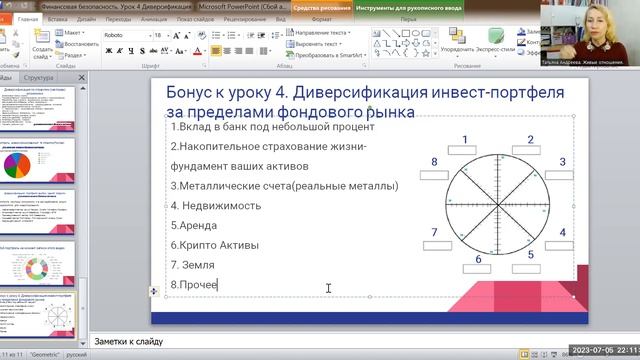Open the Анимация ribbon tab

154,19
